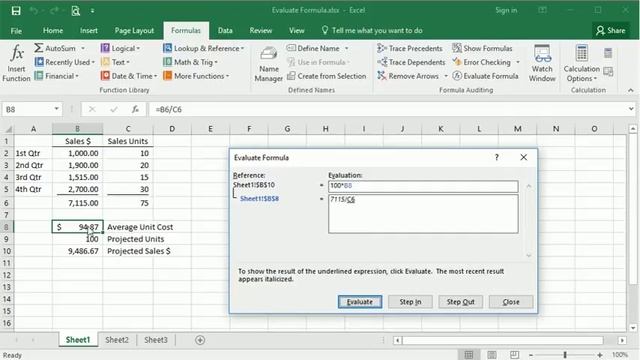Viewport: 640px width, 360px height.
Task: Click Calculate Now icon
Action: pyautogui.click(x=608, y=53)
